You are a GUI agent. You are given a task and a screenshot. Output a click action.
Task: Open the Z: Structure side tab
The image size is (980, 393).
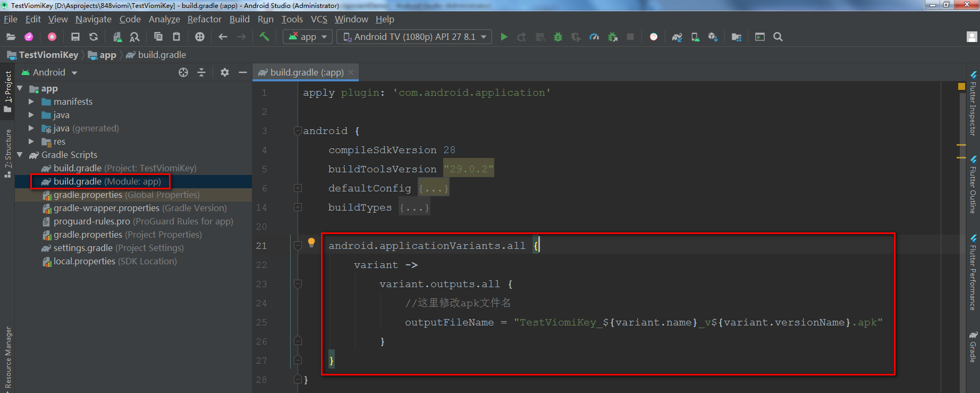[7, 153]
